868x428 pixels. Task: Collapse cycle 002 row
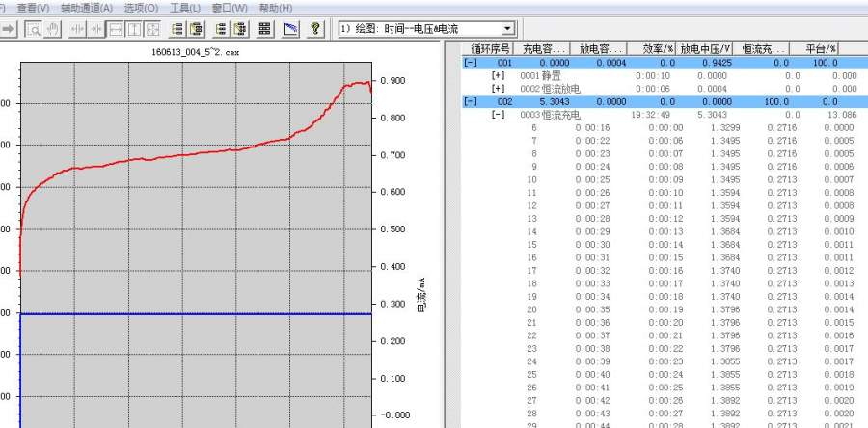(471, 102)
